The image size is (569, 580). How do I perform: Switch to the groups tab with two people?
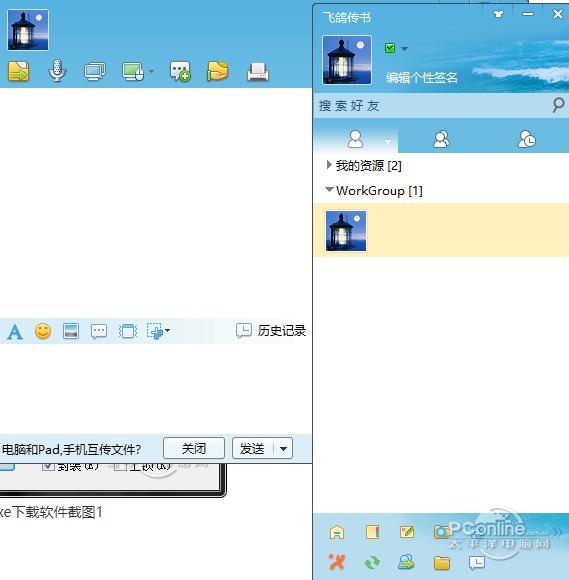(x=441, y=139)
